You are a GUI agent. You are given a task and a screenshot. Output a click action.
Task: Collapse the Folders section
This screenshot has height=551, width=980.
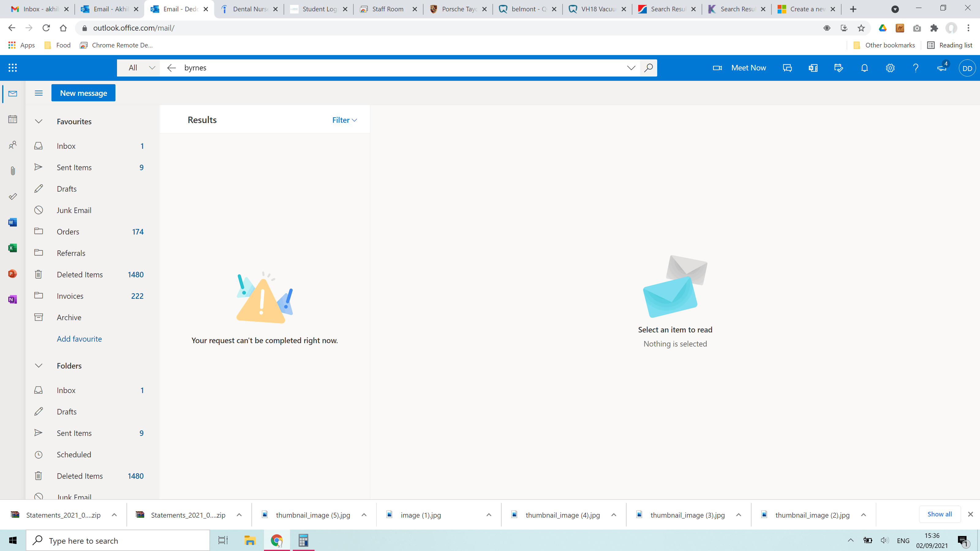pyautogui.click(x=38, y=365)
